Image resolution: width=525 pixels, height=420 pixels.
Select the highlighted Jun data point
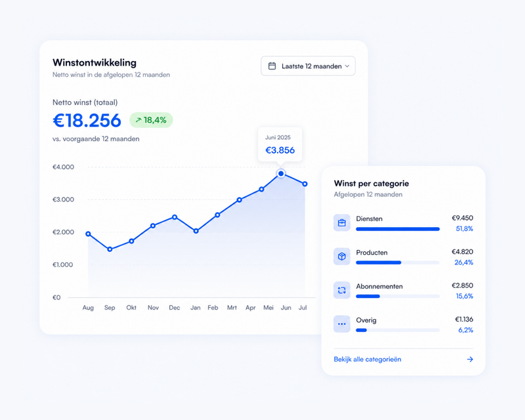coord(281,173)
